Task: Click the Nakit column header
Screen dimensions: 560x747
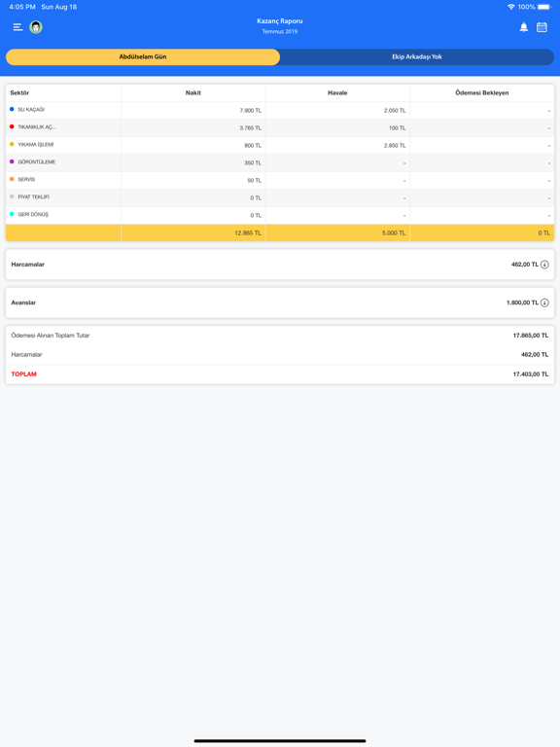Action: 193,93
